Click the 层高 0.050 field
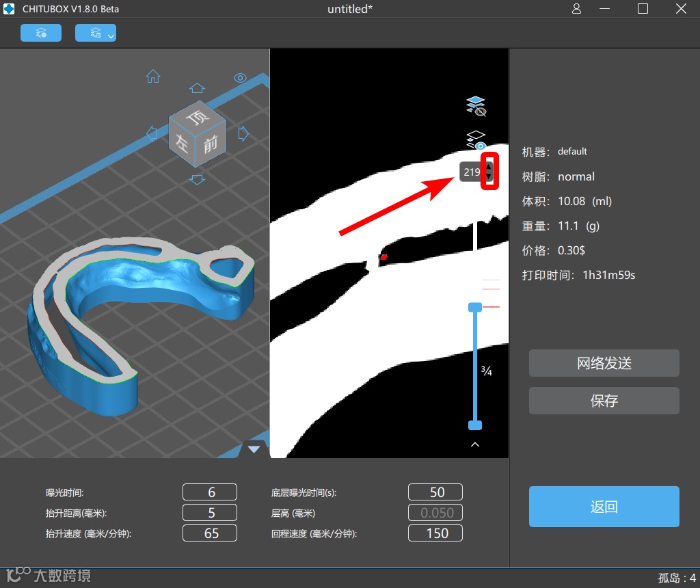This screenshot has width=700, height=588. click(435, 513)
